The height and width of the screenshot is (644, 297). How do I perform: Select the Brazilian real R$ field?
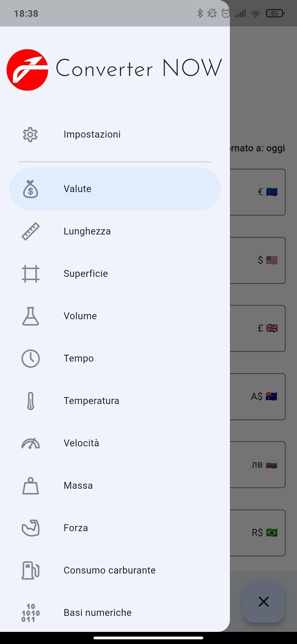[258, 533]
